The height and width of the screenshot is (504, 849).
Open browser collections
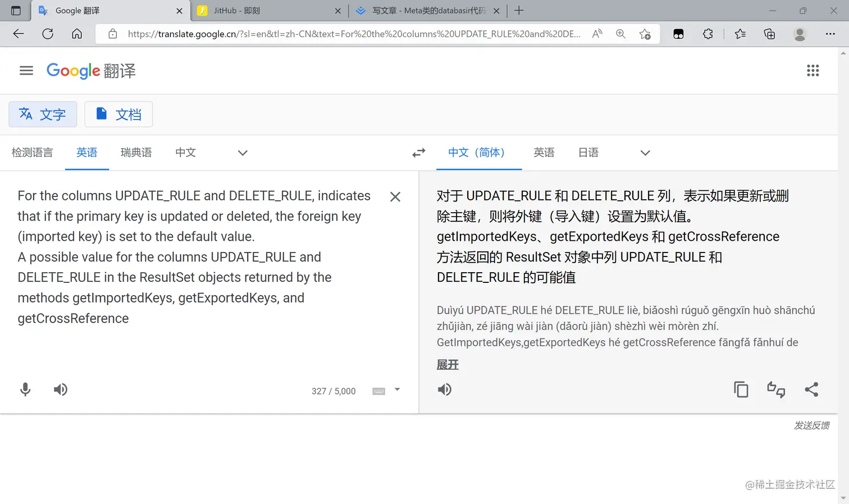pyautogui.click(x=770, y=34)
